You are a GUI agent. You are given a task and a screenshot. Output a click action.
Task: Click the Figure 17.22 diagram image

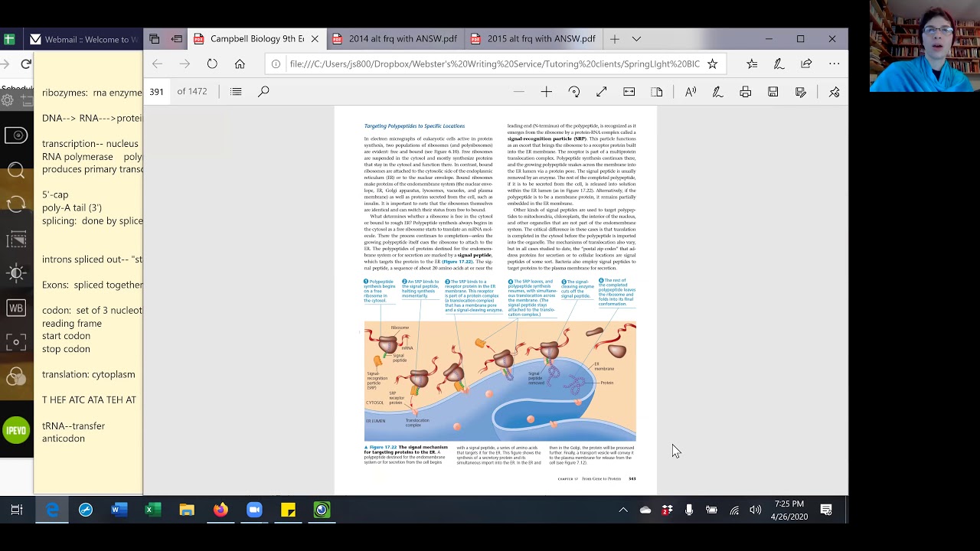[500, 381]
